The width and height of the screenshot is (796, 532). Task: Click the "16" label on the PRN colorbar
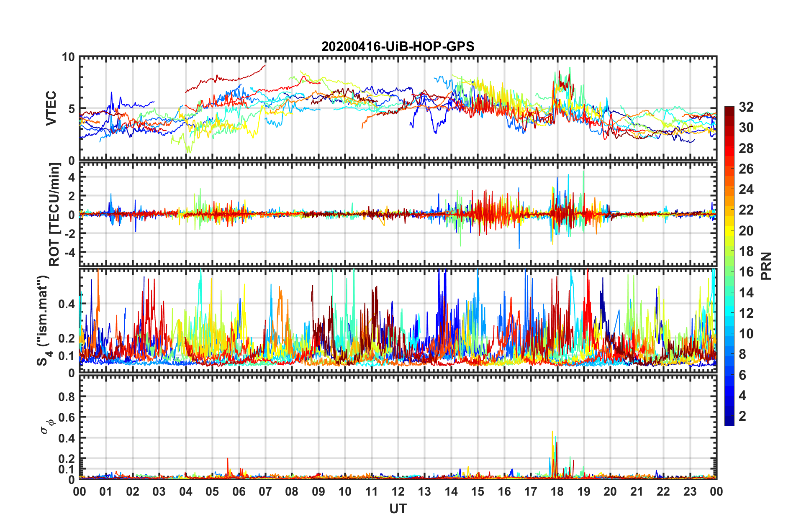point(745,272)
